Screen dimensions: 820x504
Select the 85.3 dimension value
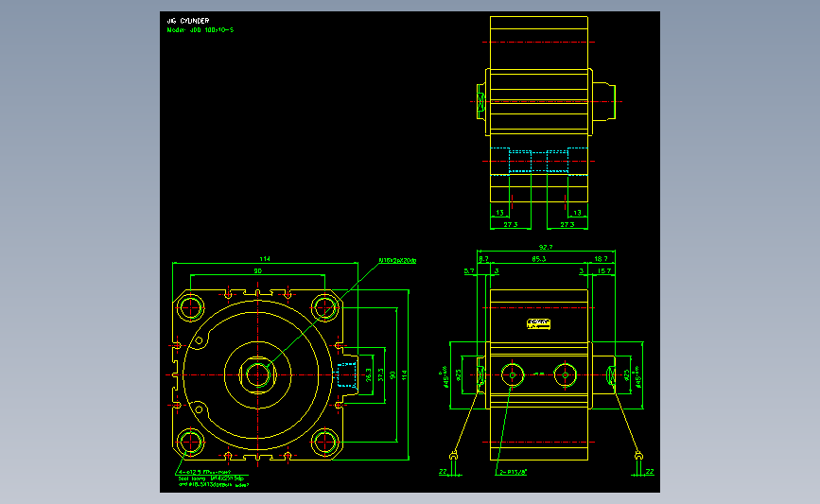click(539, 258)
